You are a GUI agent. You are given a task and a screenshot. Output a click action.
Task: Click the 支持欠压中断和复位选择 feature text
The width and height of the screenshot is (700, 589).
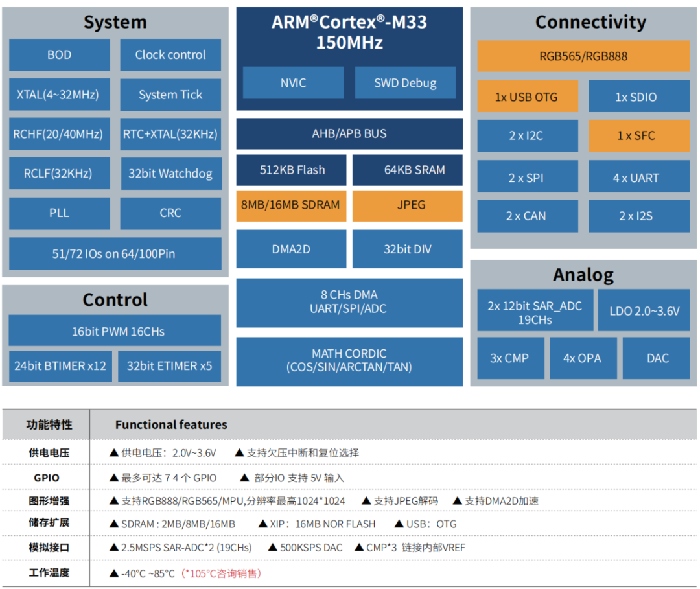(x=303, y=453)
